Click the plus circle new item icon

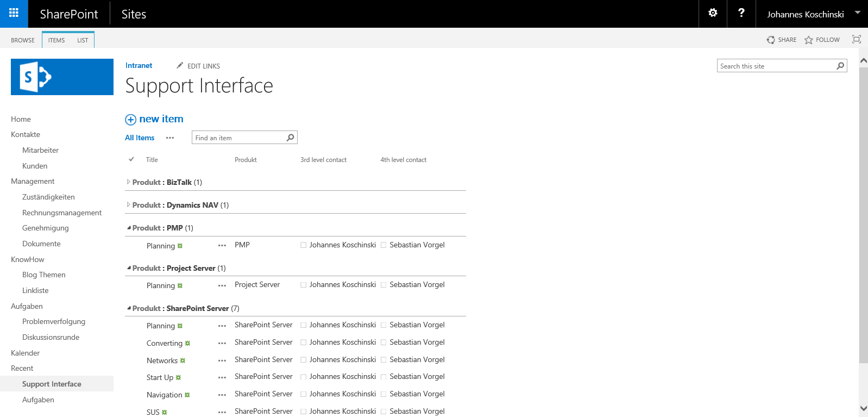tap(130, 120)
